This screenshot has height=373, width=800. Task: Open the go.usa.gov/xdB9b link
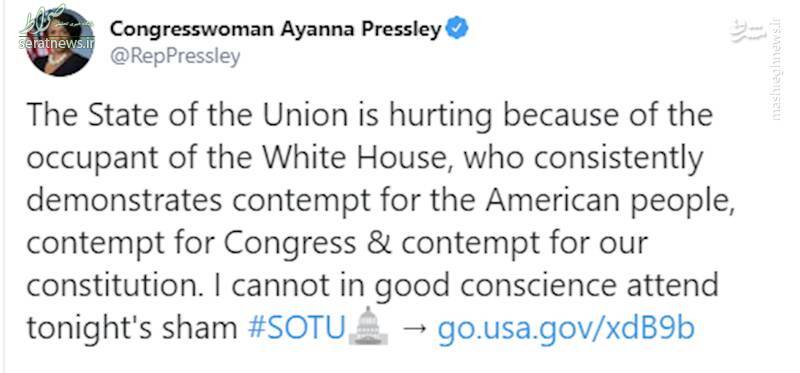pos(566,330)
